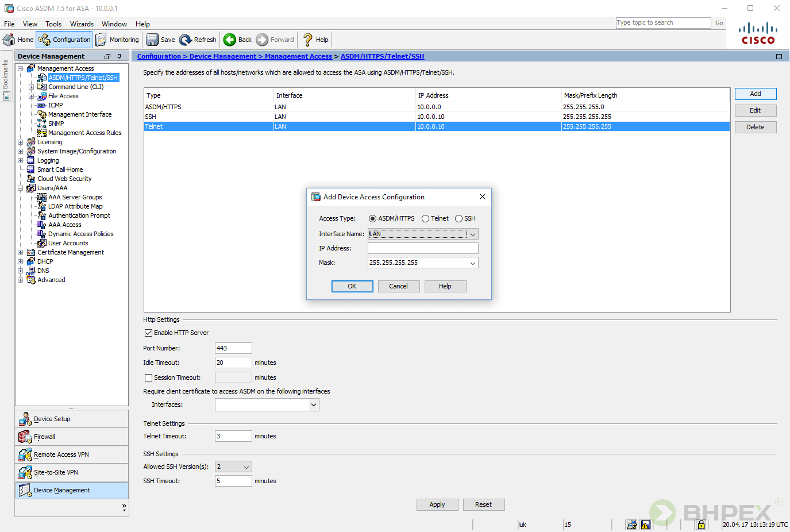Enable the Session Timeout checkbox

click(148, 377)
